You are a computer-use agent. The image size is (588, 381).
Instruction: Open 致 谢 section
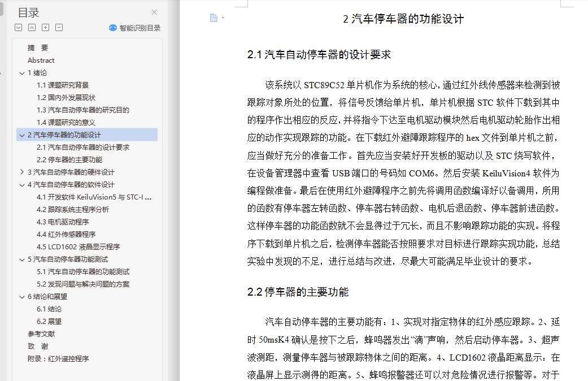coord(38,346)
